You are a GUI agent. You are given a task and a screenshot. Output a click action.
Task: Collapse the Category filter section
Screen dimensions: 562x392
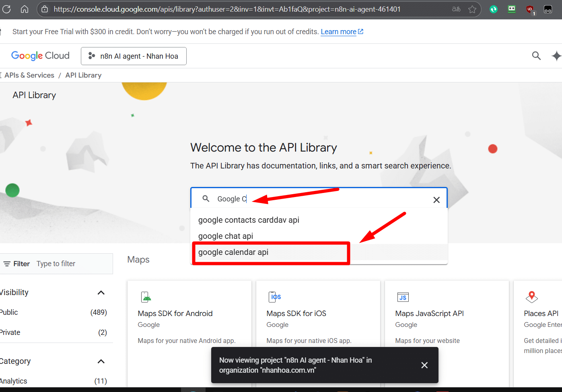[101, 361]
